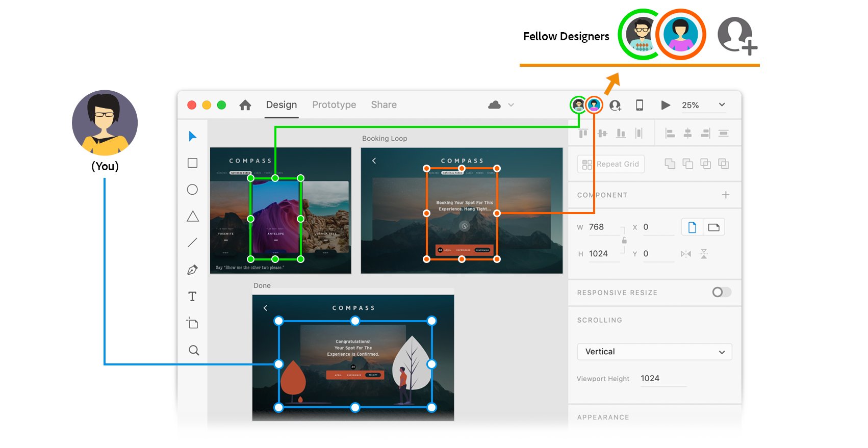Switch to the Share tab
This screenshot has height=448, width=868.
(x=384, y=104)
